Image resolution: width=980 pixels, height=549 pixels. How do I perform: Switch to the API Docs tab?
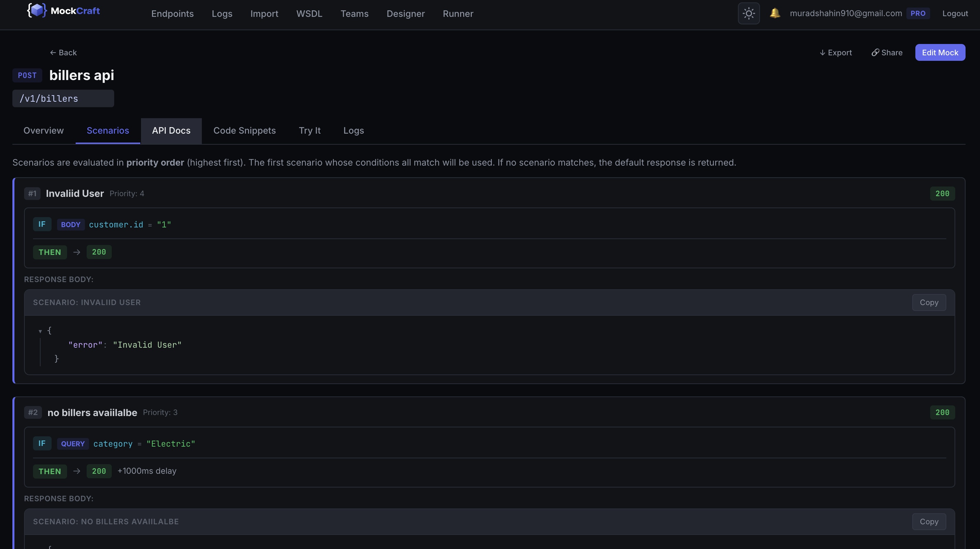click(x=171, y=131)
